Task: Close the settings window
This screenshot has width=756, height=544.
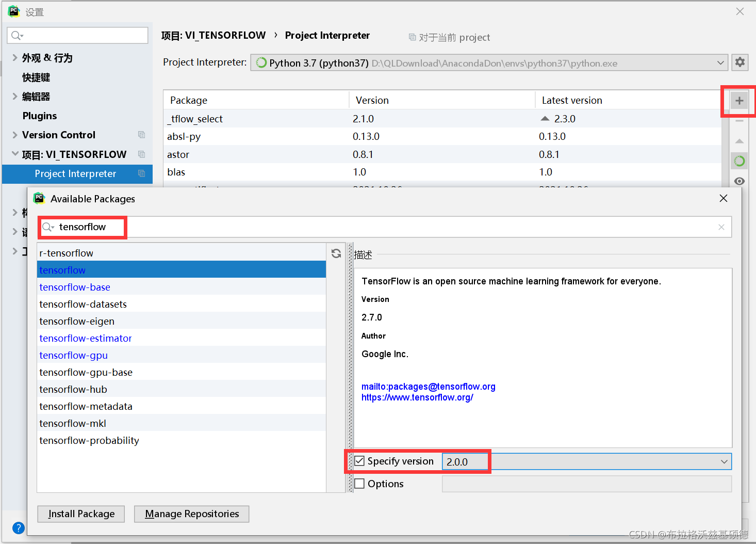Action: [740, 11]
